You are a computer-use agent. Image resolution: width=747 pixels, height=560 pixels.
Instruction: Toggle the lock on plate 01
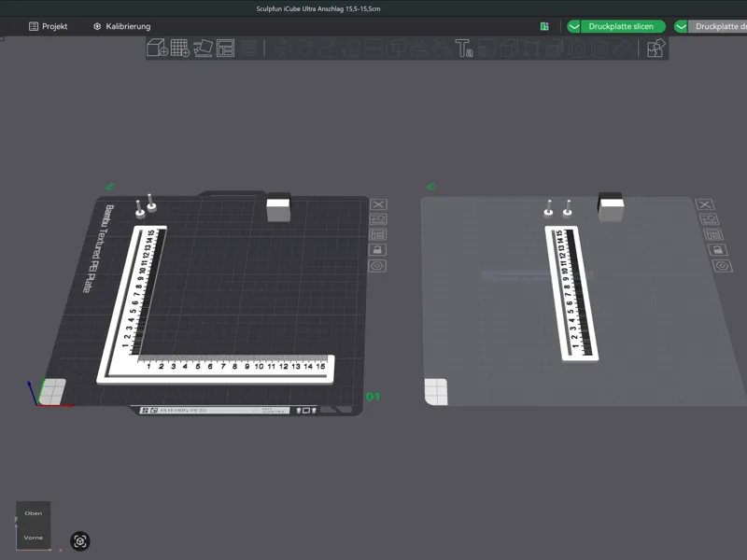[377, 249]
